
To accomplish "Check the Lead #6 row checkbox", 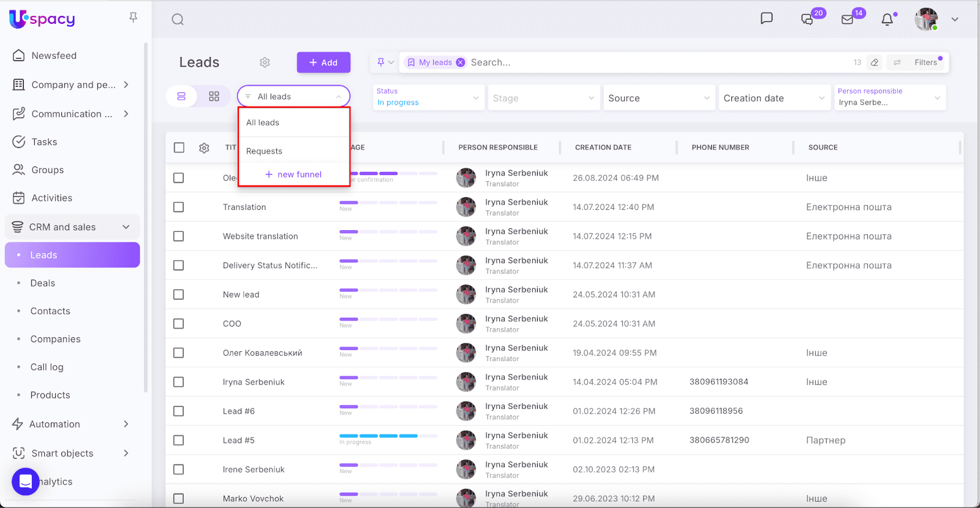I will tap(179, 411).
